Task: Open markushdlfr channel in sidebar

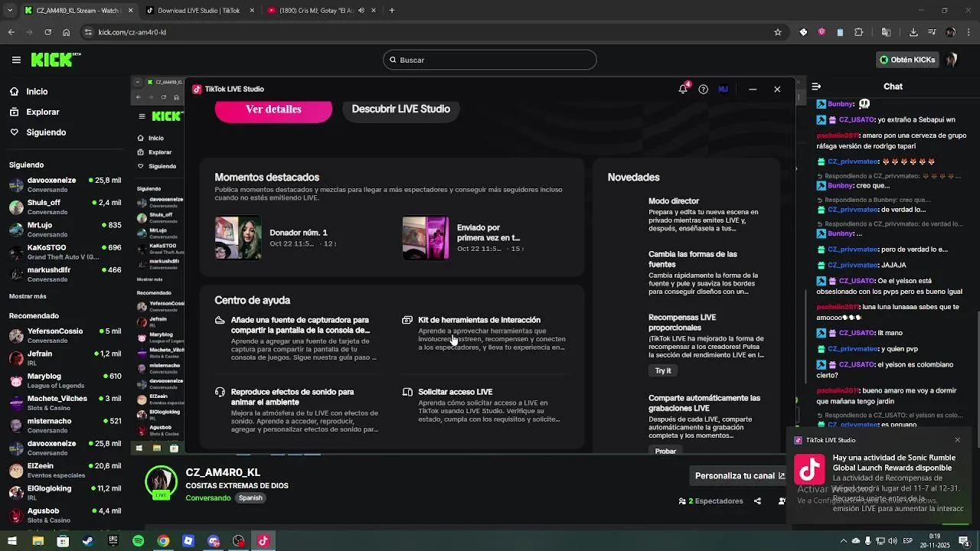Action: tap(65, 274)
